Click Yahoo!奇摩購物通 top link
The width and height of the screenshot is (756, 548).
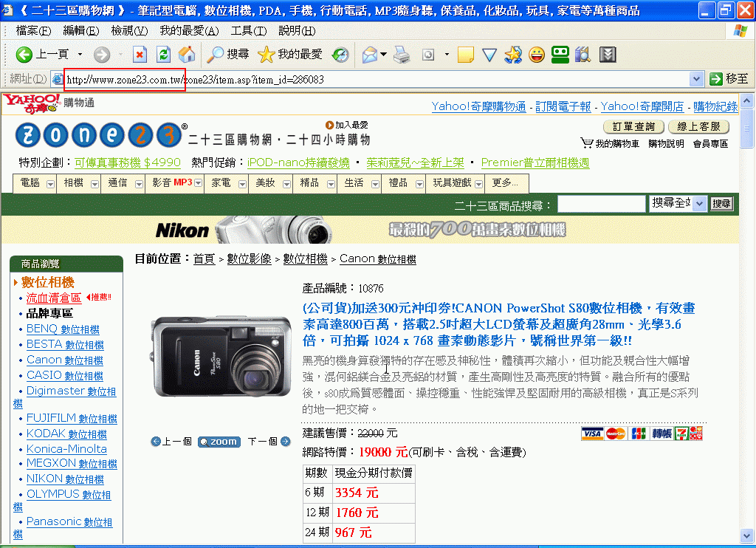(x=478, y=106)
